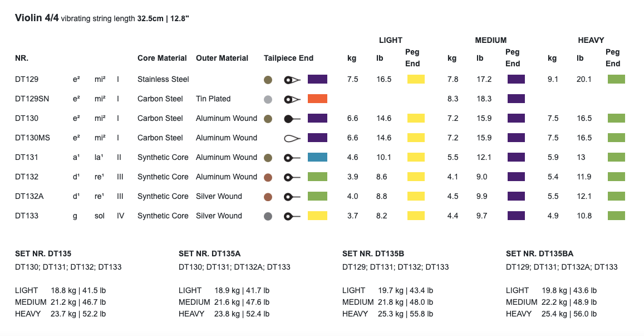Click the yellow tailpiece swatch for DT133
644x336 pixels.
click(317, 216)
